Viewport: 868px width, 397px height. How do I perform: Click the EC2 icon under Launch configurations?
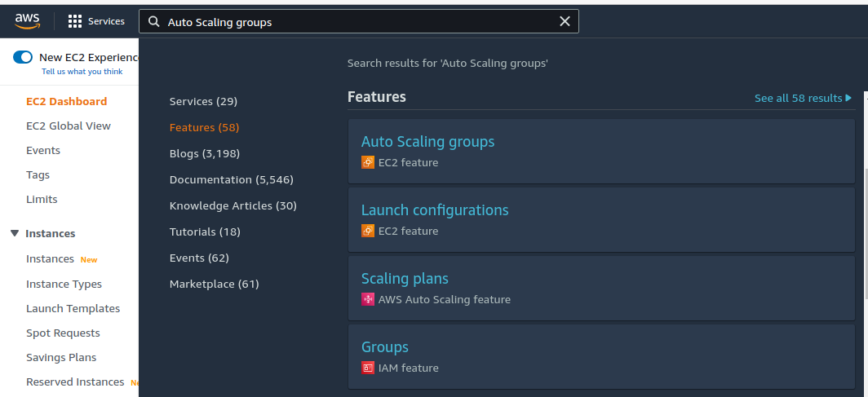point(368,231)
